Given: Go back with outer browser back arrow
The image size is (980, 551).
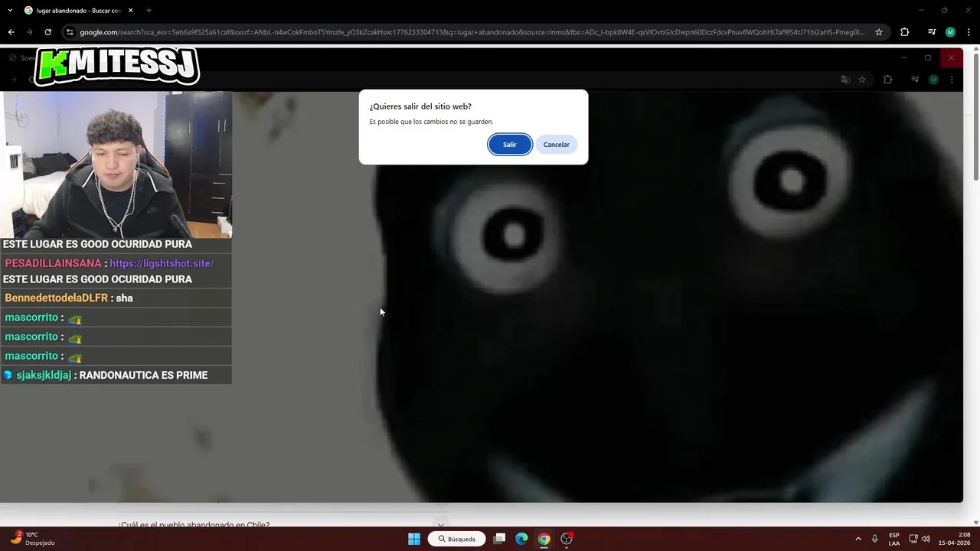Looking at the screenshot, I should [11, 32].
